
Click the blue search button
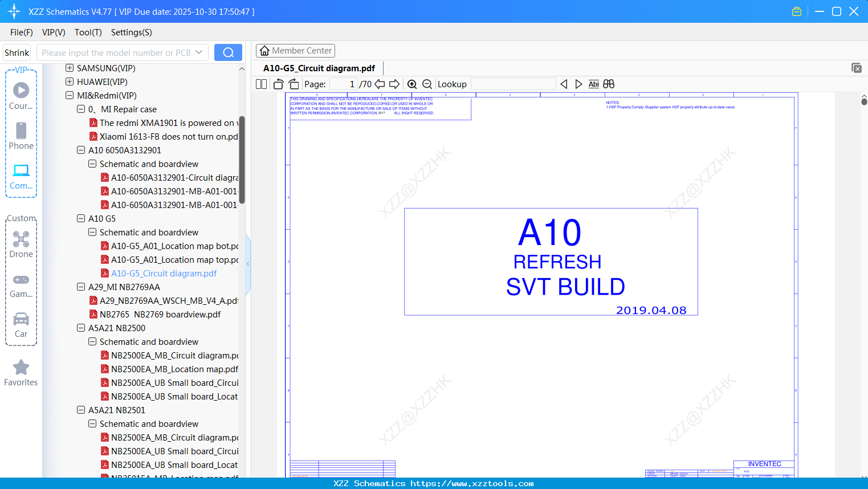228,52
